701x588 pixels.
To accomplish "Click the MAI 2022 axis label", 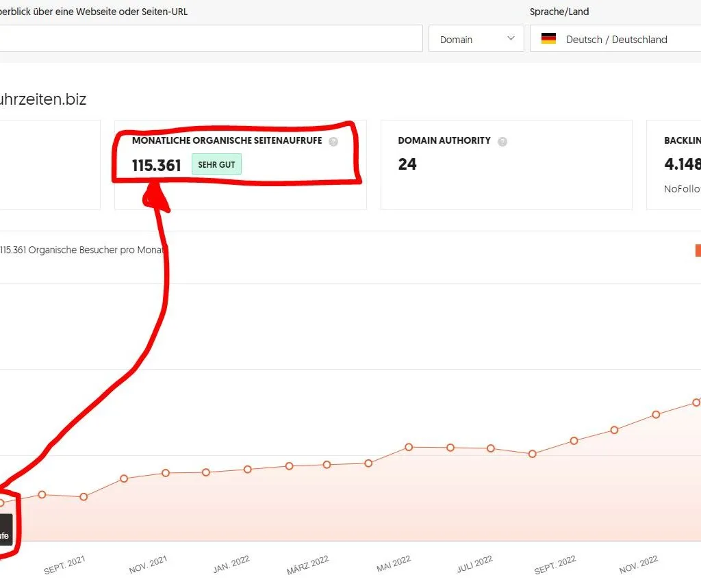I will (394, 564).
